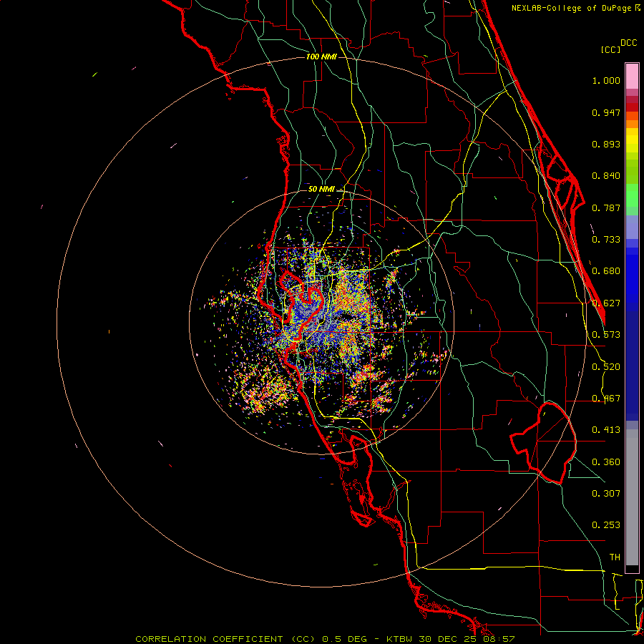Viewport: 644px width, 644px height.
Task: Click the 0.840 value on the color scale
Action: (x=606, y=176)
